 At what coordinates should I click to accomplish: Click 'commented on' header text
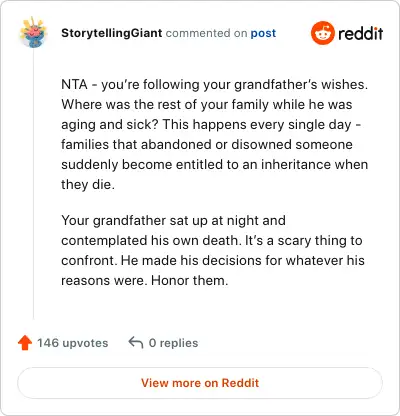tap(206, 33)
